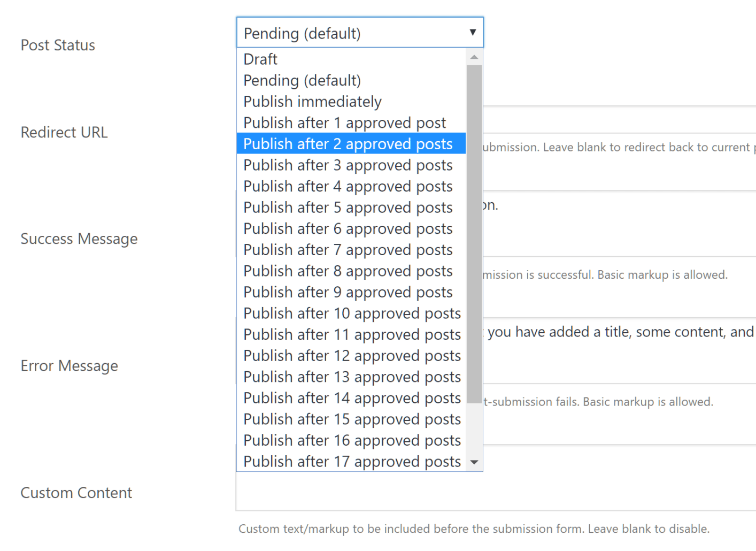Click the dropdown list scrollbar thumb
The image size is (756, 551).
point(474,233)
